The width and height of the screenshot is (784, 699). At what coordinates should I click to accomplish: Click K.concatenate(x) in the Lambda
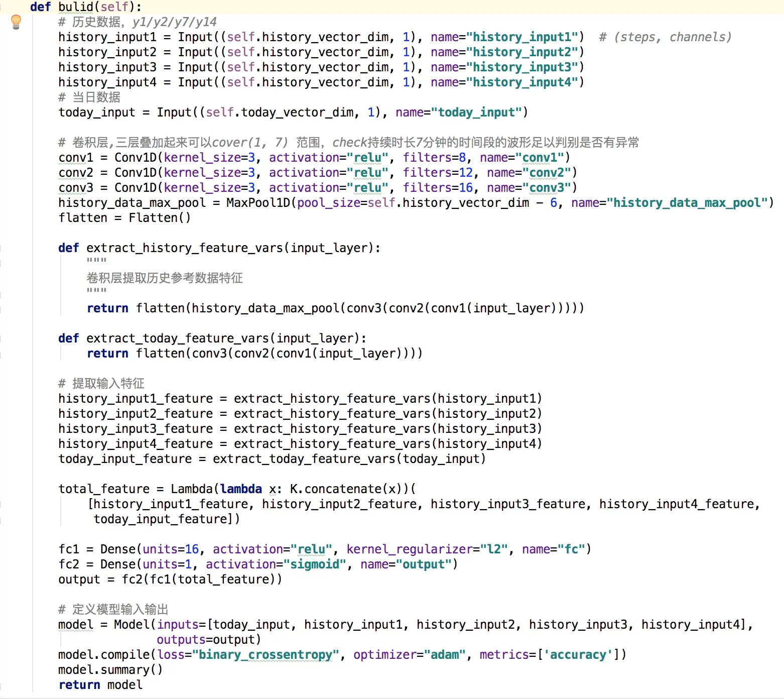[x=346, y=489]
